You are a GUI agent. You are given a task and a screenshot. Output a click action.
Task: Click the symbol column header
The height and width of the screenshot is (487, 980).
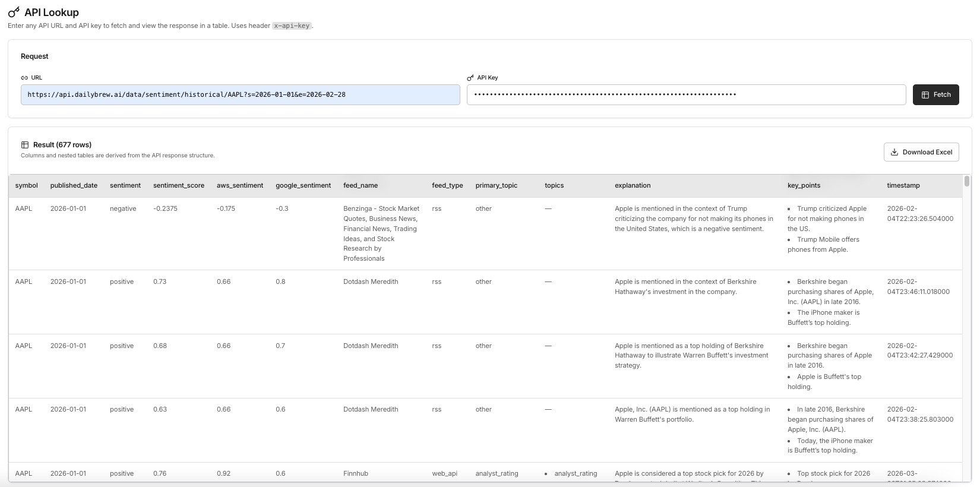click(27, 185)
